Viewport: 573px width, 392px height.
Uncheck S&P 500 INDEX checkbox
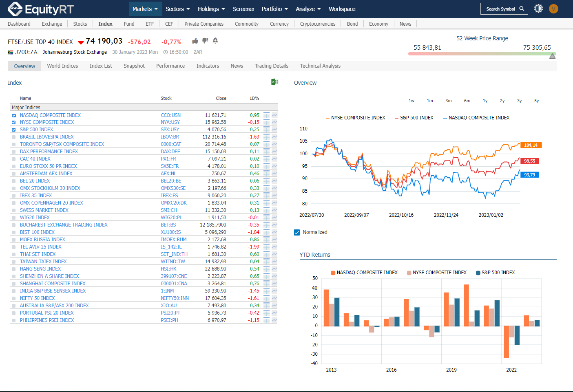(14, 130)
